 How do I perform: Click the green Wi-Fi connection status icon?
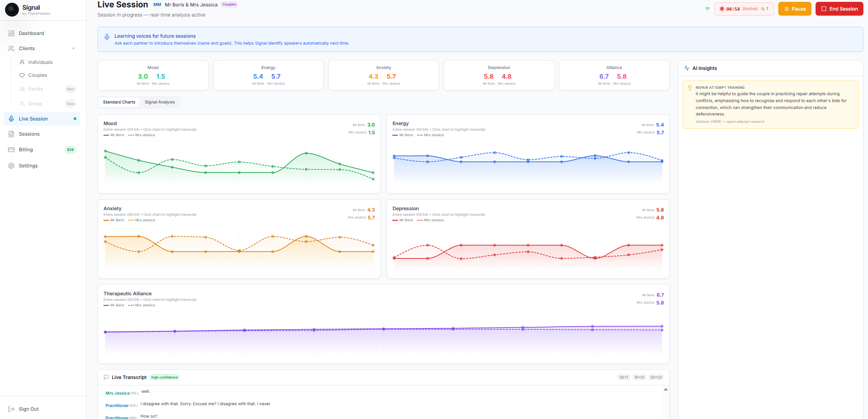tap(707, 9)
